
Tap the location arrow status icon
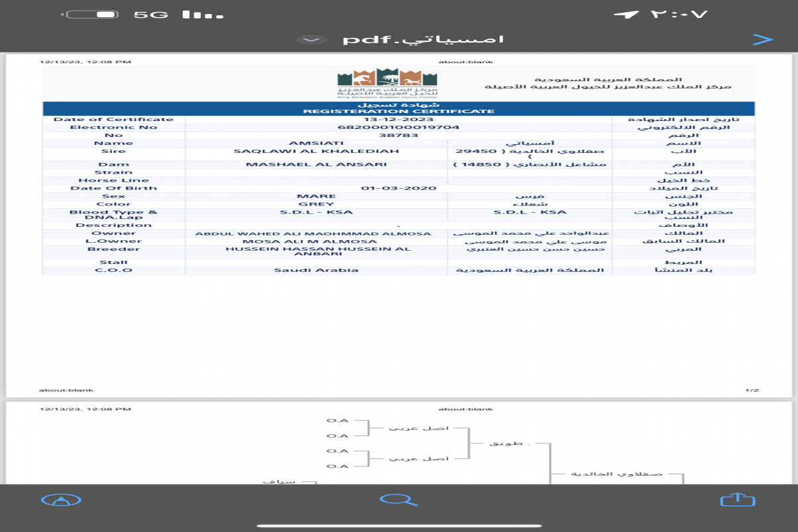627,14
